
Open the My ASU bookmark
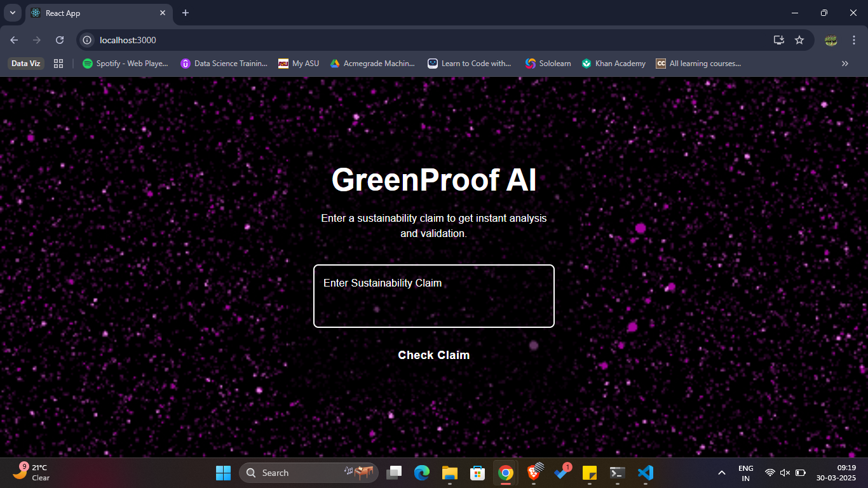tap(297, 63)
